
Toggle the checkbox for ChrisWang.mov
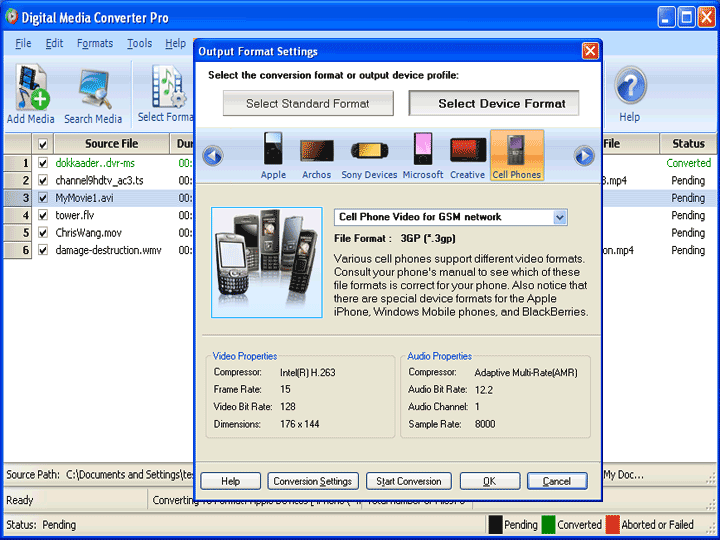point(42,233)
